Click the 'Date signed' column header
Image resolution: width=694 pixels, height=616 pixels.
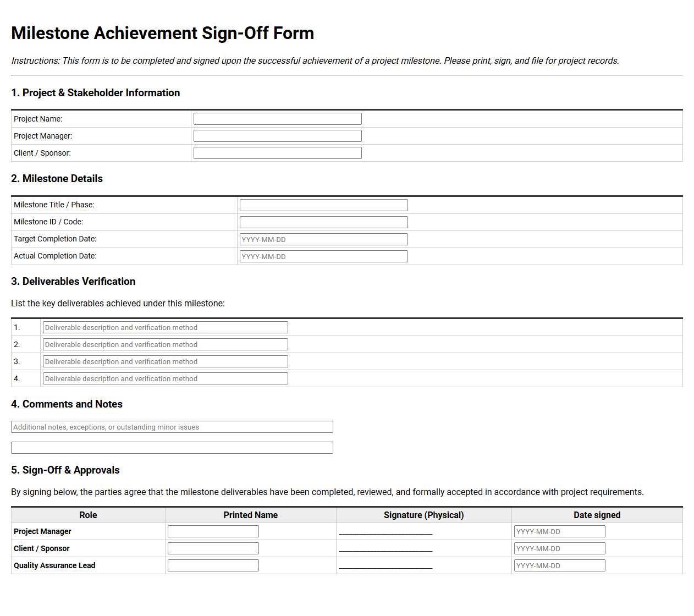[x=597, y=515]
